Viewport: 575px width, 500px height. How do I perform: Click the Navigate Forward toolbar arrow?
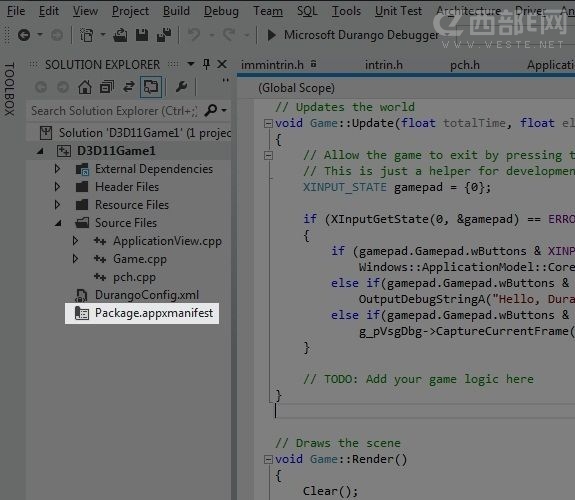pyautogui.click(x=56, y=35)
